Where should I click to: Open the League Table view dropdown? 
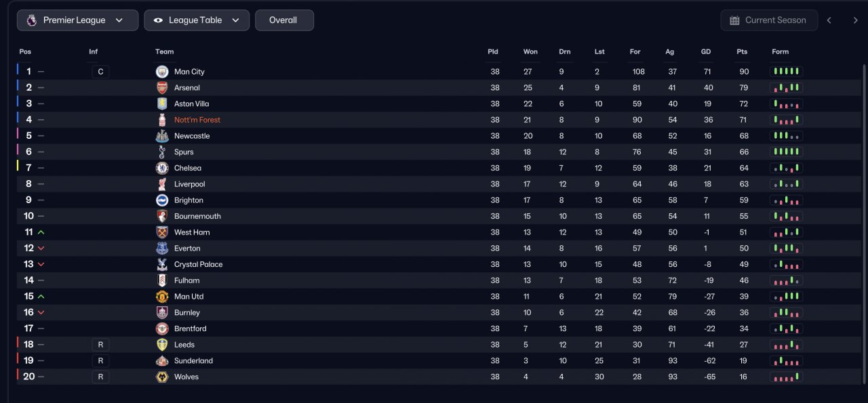click(197, 20)
